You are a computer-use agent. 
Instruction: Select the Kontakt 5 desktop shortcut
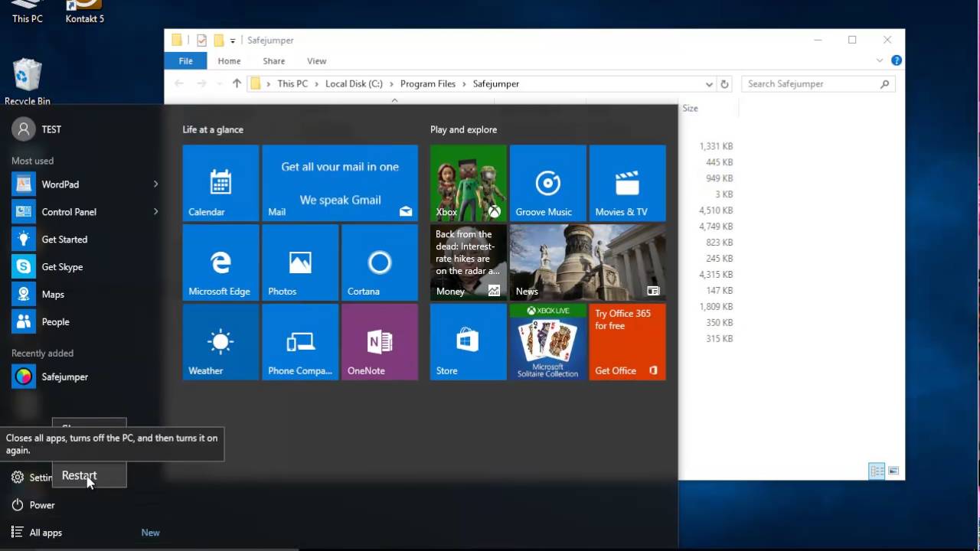pyautogui.click(x=84, y=12)
